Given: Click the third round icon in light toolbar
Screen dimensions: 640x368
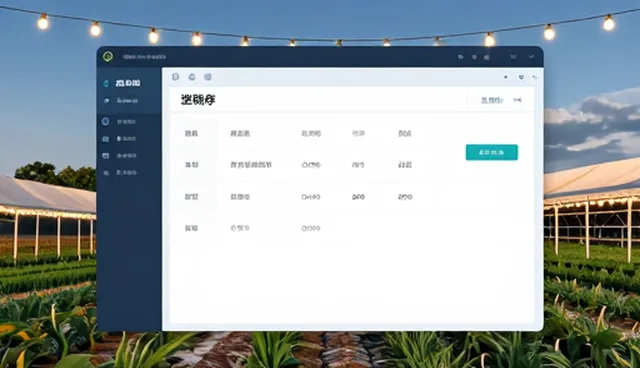Looking at the screenshot, I should pos(208,77).
